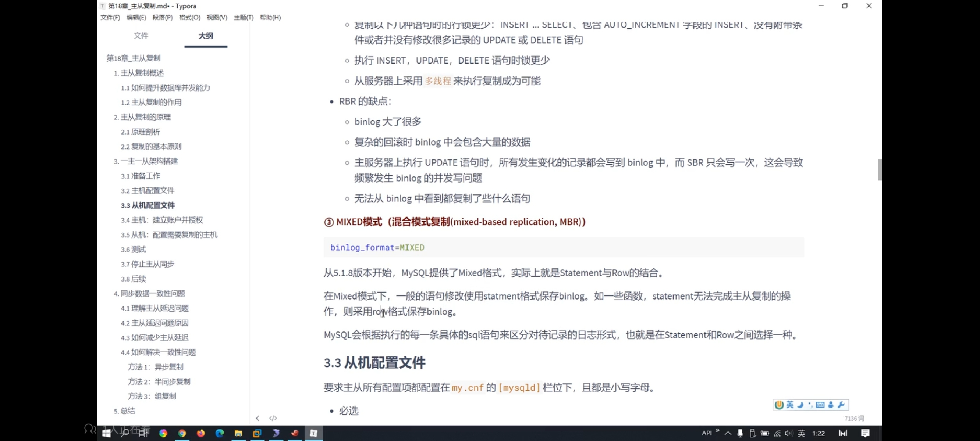Toggle source code mode via the </> icon
This screenshot has height=441, width=980.
273,418
